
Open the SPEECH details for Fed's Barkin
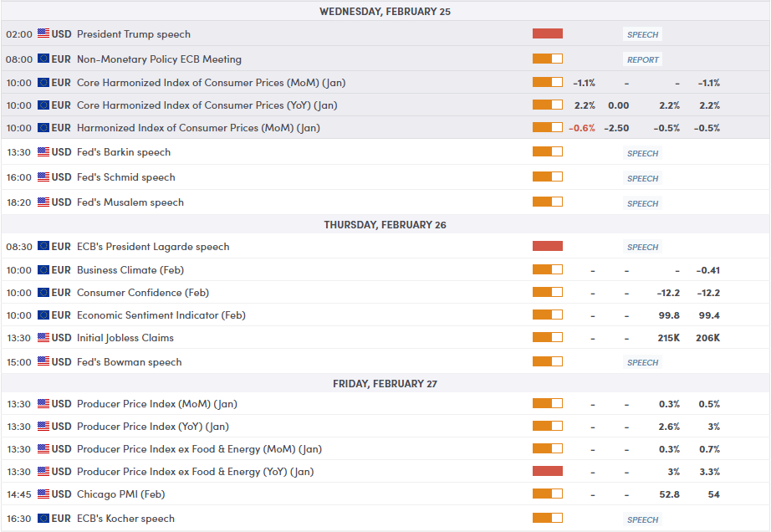(x=641, y=153)
